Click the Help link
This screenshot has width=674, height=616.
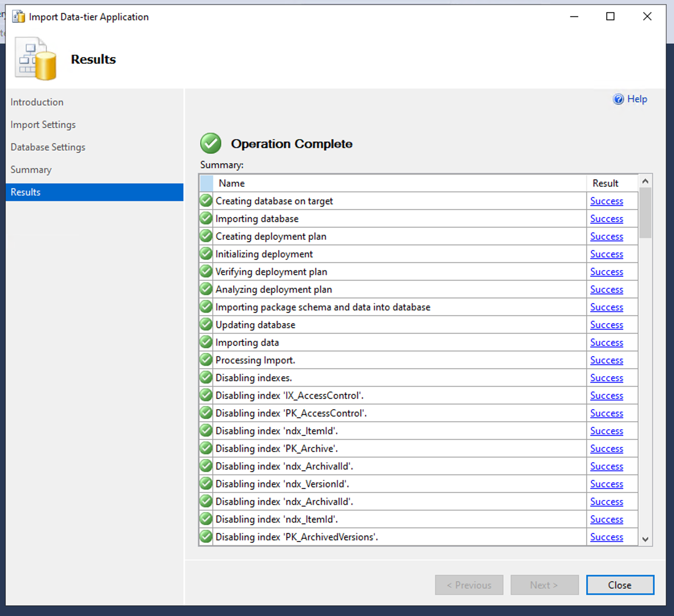(x=637, y=99)
